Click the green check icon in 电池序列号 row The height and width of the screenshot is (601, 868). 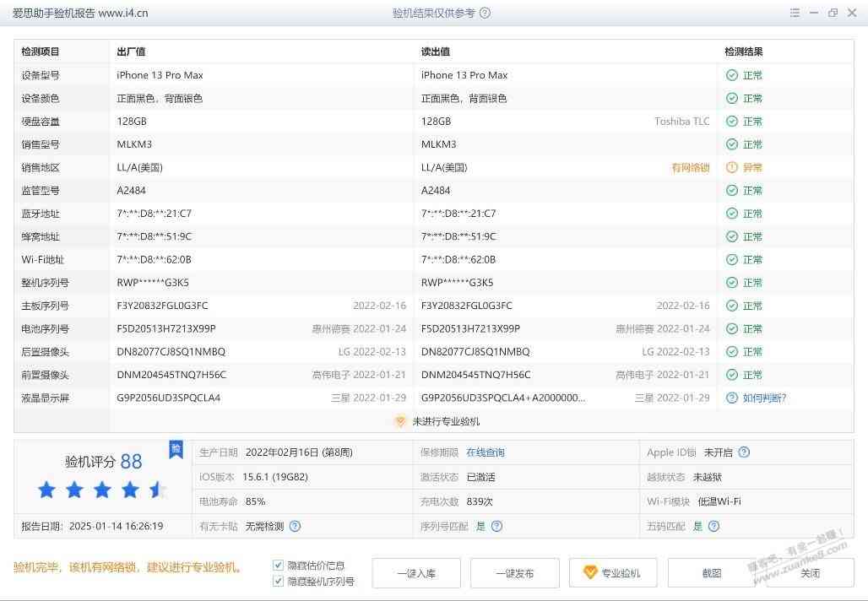[732, 328]
